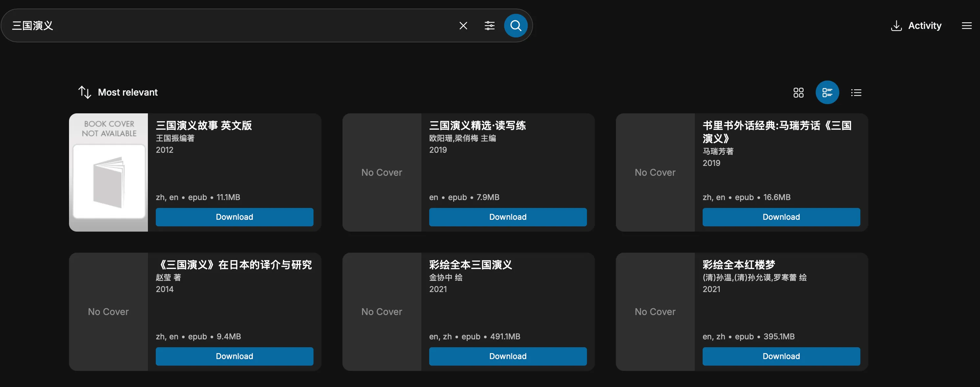Download 三国演义故事 英文版
The image size is (980, 387).
click(234, 217)
